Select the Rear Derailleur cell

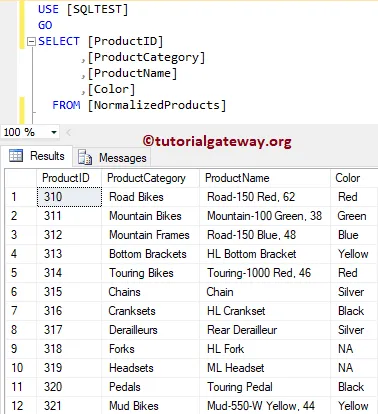tap(265, 330)
